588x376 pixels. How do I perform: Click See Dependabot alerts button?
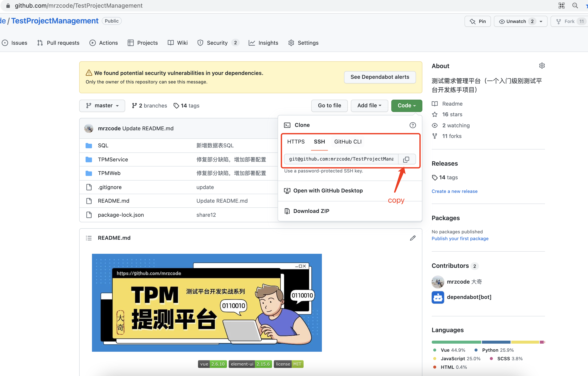380,77
